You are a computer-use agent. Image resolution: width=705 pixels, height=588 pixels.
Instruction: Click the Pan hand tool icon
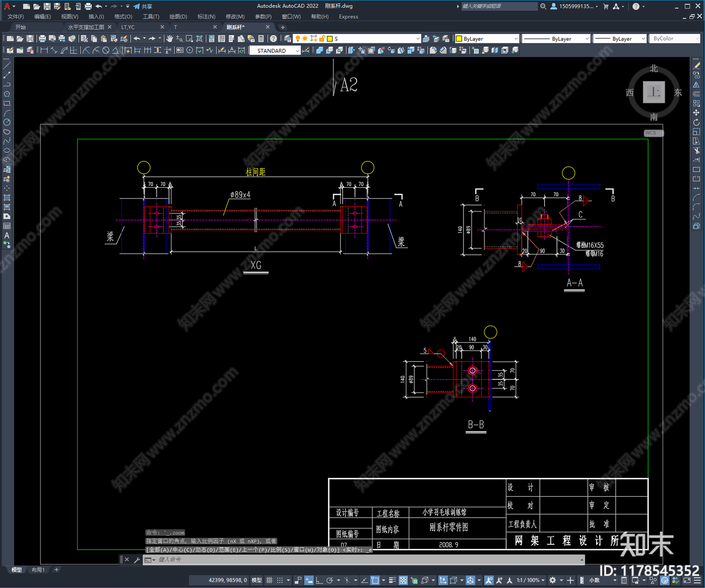point(170,39)
